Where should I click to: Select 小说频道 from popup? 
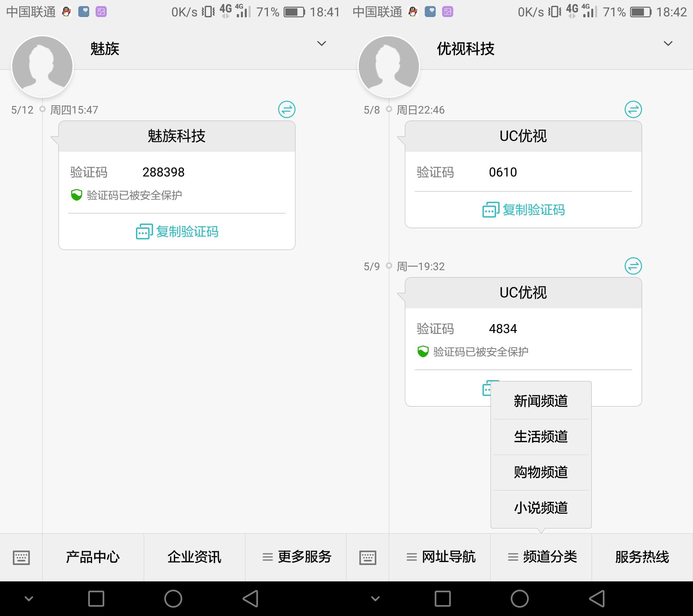pos(541,508)
